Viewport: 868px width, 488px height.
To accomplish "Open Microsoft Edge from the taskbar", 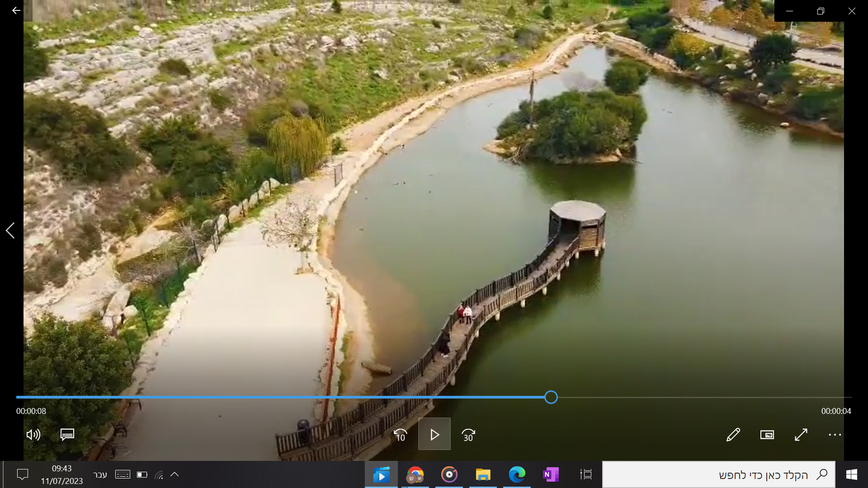I will (x=517, y=474).
